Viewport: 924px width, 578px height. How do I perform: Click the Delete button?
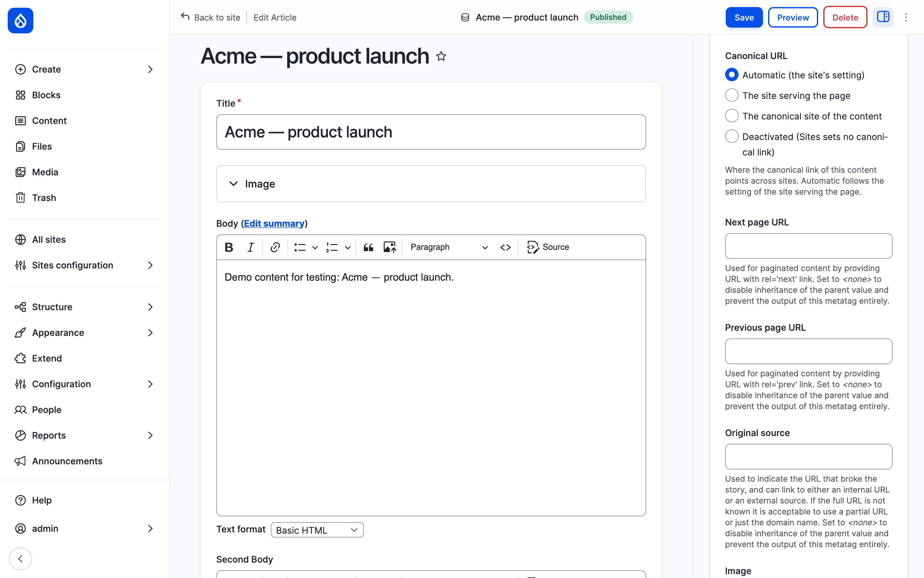(845, 17)
